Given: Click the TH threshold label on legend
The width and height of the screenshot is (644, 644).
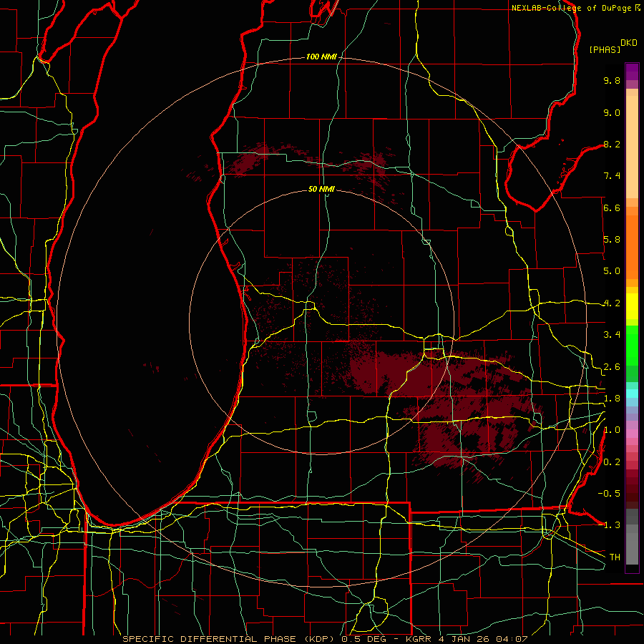Looking at the screenshot, I should coord(615,557).
